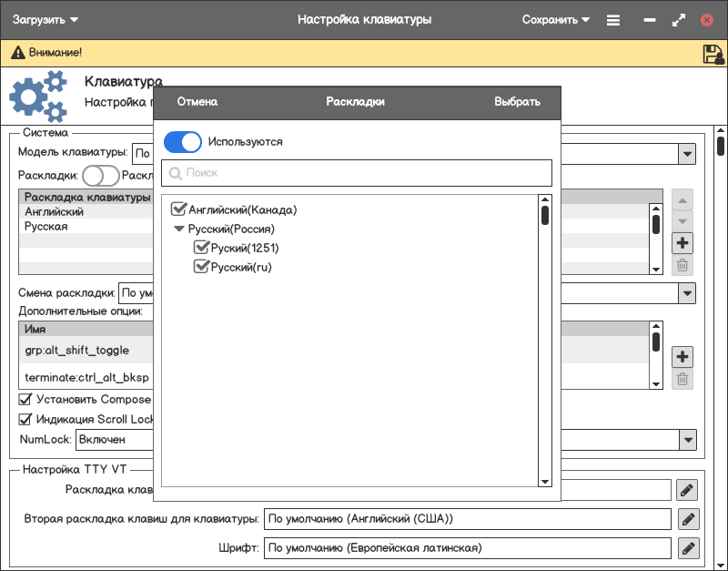Click the Поиск search field

click(x=357, y=173)
